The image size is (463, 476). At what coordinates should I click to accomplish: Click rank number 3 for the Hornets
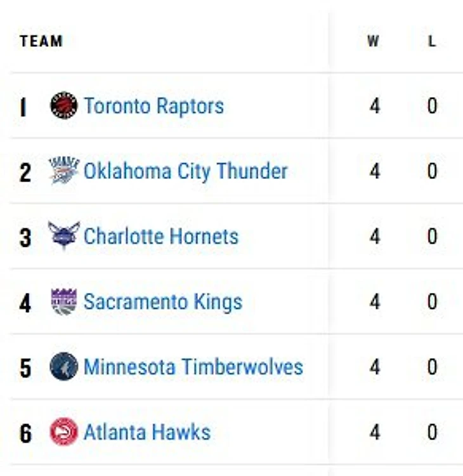coord(25,238)
